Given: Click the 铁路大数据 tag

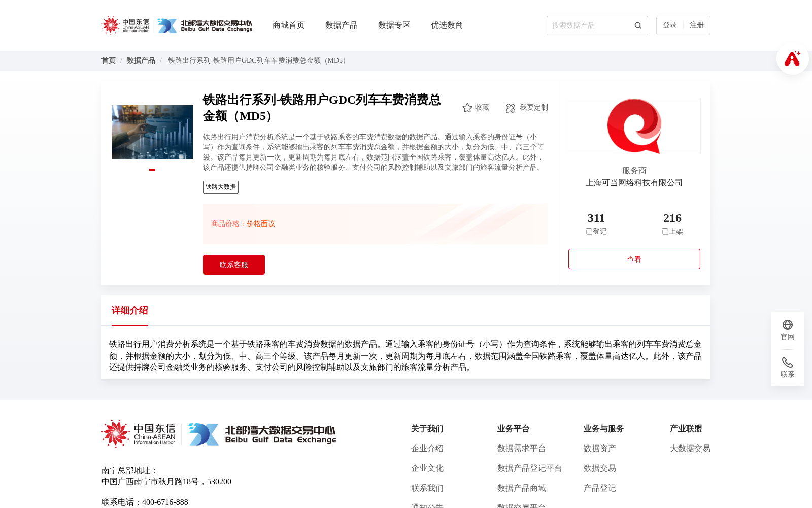Looking at the screenshot, I should pos(221,187).
